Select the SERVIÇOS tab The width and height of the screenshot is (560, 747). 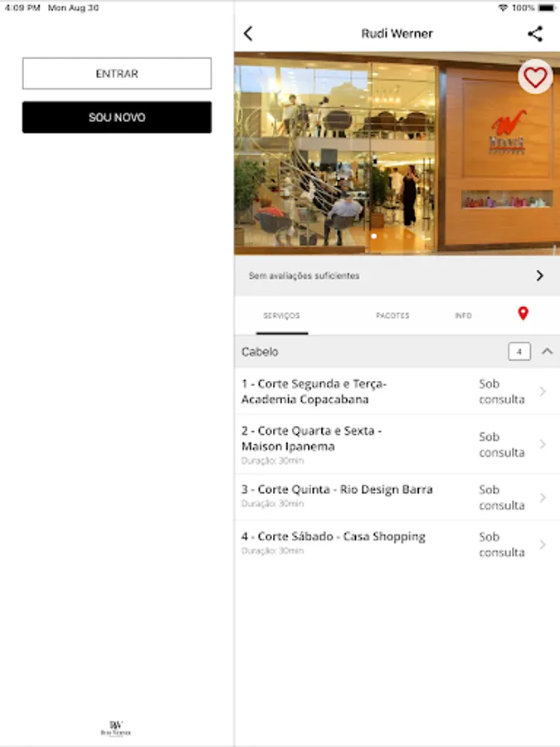[x=281, y=315]
